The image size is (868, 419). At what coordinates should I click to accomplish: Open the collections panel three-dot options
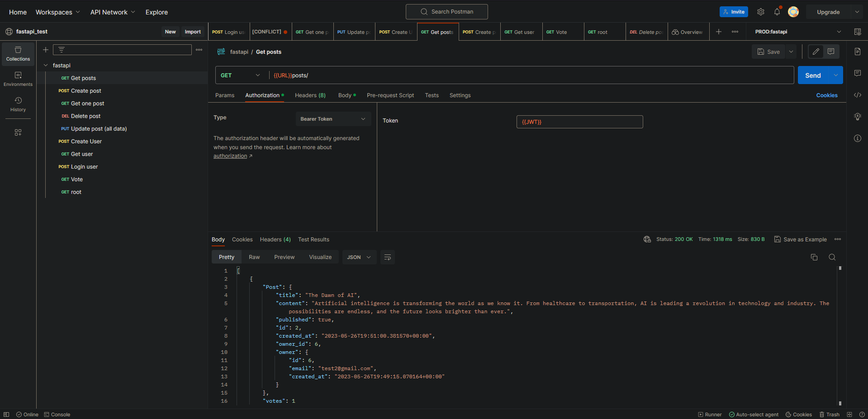click(x=199, y=50)
